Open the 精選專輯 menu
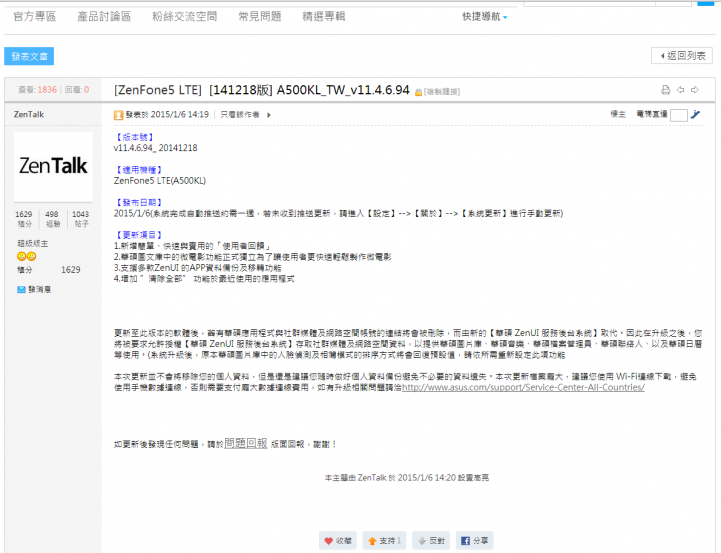The image size is (721, 553). pos(323,17)
